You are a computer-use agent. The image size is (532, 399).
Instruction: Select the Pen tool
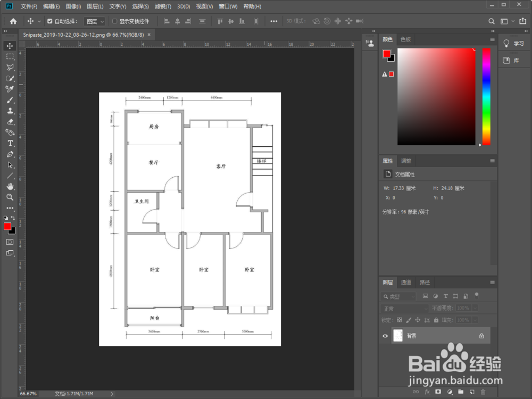(10, 154)
